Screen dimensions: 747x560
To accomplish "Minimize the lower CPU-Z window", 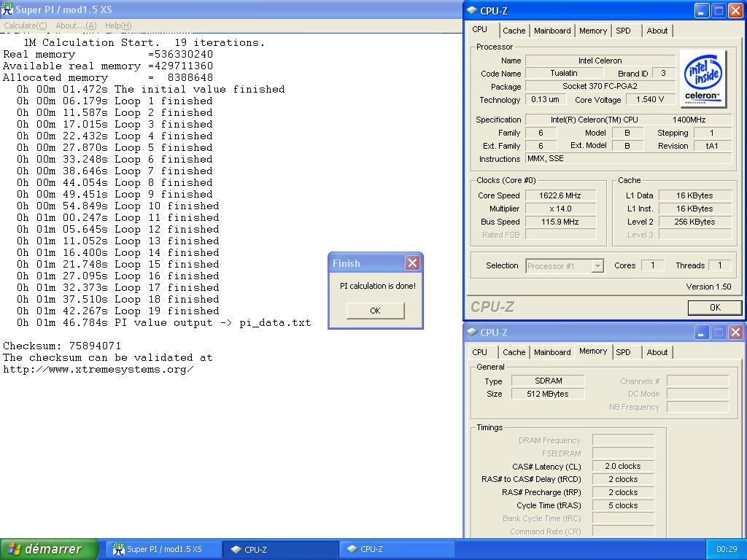I will (701, 332).
